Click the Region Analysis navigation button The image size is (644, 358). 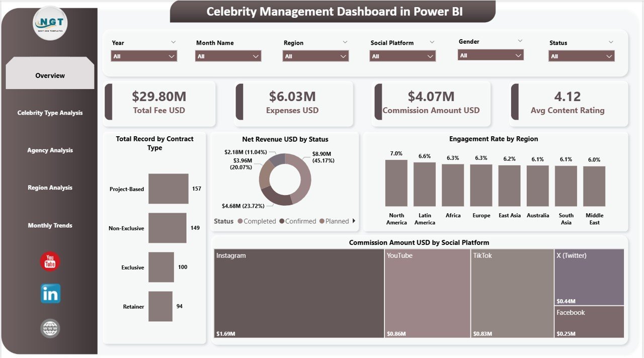click(x=49, y=187)
